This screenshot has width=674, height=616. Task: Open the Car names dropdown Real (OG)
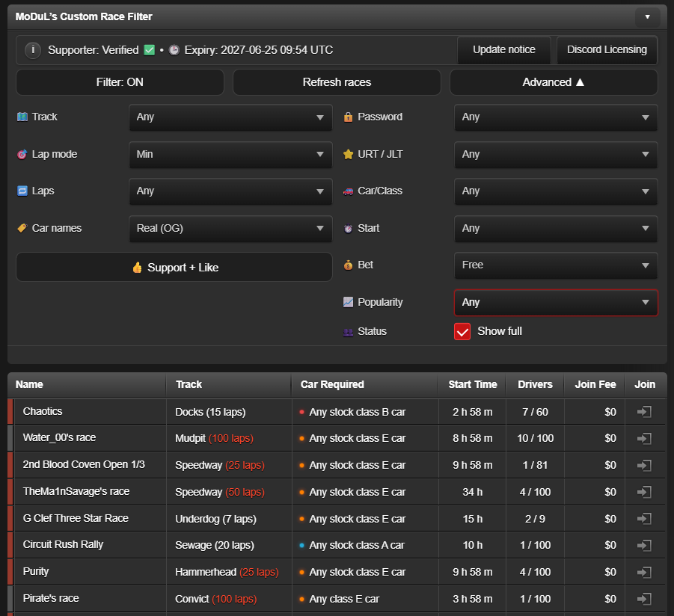[x=230, y=229]
